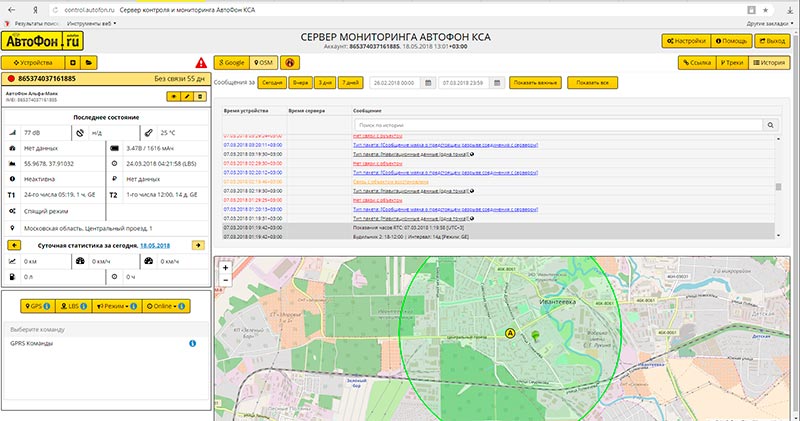Click the fuel icon beside 0 л
This screenshot has height=421, width=800.
point(12,277)
